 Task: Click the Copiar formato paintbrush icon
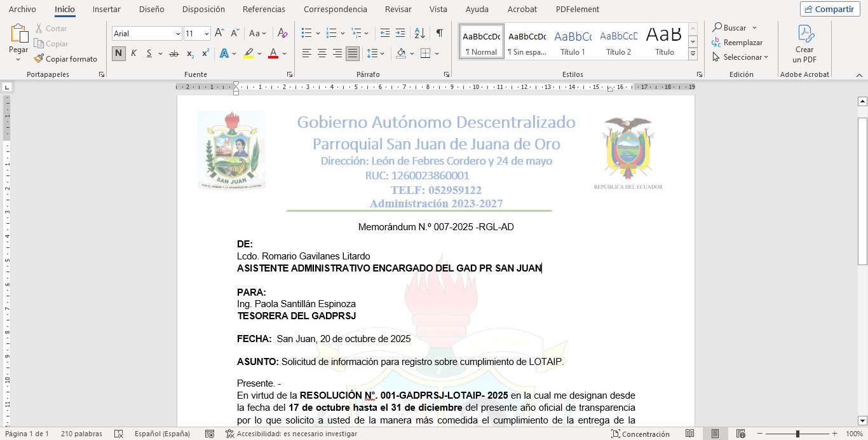click(39, 58)
